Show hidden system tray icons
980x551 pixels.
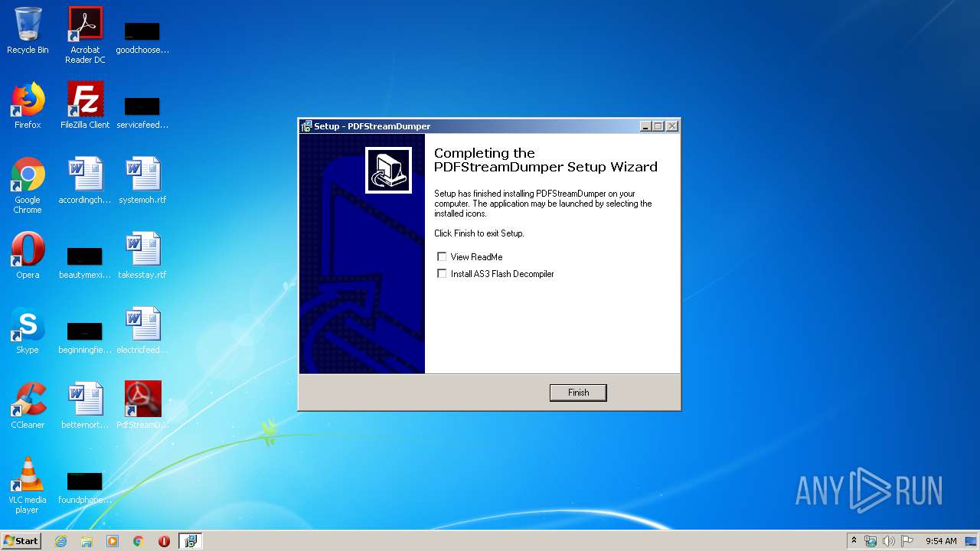(x=854, y=540)
